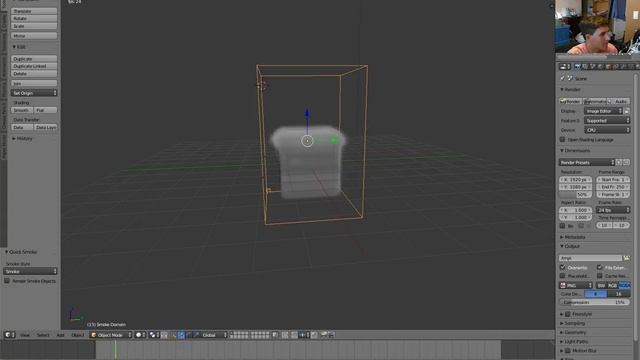
Task: Click the Translate button
Action: [x=34, y=11]
